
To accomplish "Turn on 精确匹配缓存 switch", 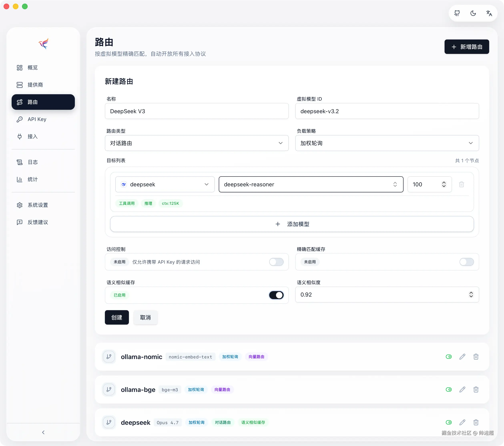I will [466, 262].
